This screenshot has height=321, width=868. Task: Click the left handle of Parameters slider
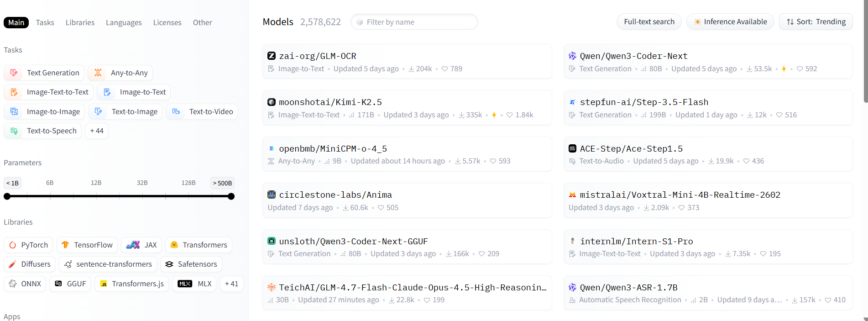(x=7, y=196)
